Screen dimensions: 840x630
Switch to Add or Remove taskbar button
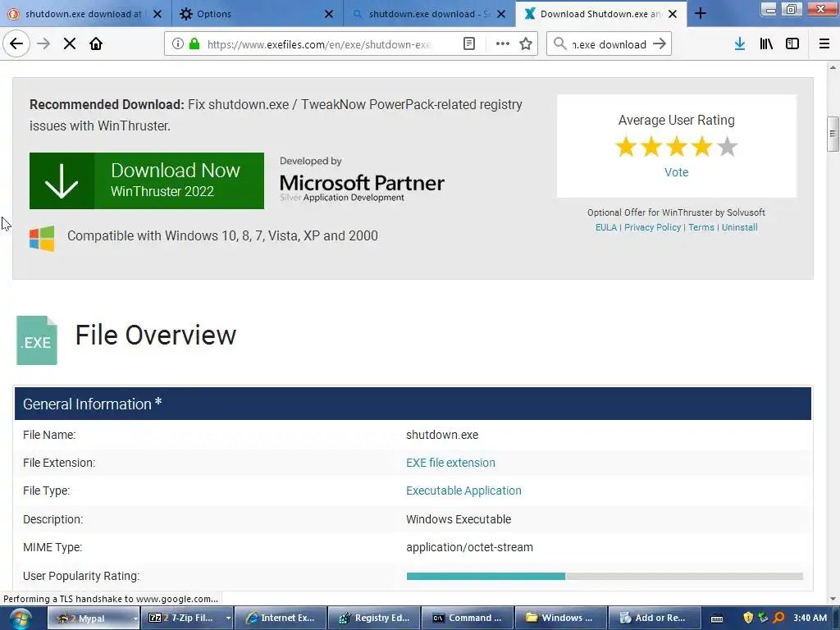coord(654,619)
